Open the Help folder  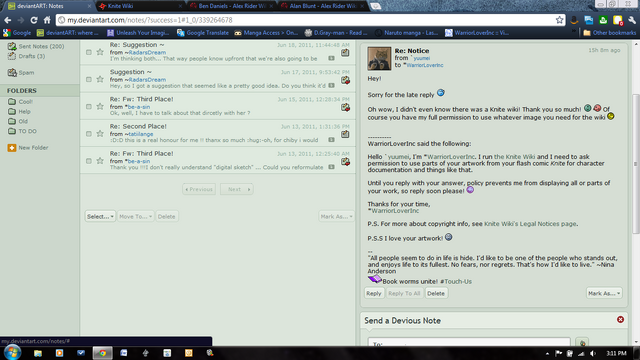tap(24, 111)
